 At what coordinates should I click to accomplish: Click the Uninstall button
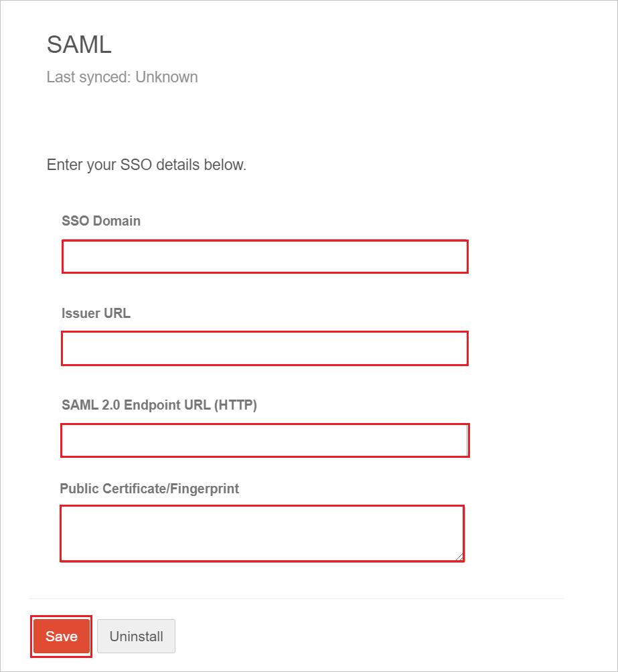(x=137, y=636)
